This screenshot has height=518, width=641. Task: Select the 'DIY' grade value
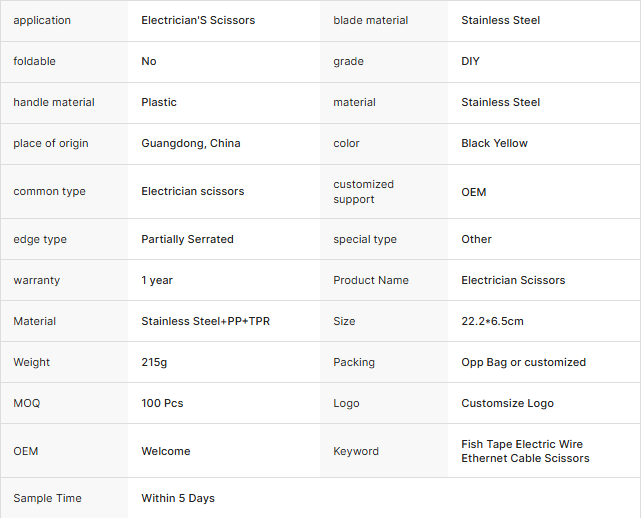coord(471,61)
